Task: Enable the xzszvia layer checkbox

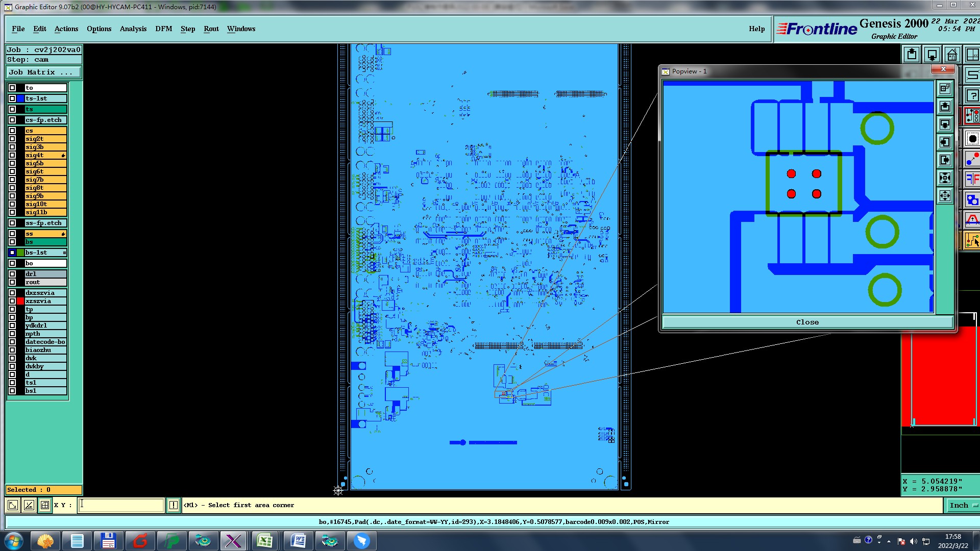Action: click(x=12, y=301)
